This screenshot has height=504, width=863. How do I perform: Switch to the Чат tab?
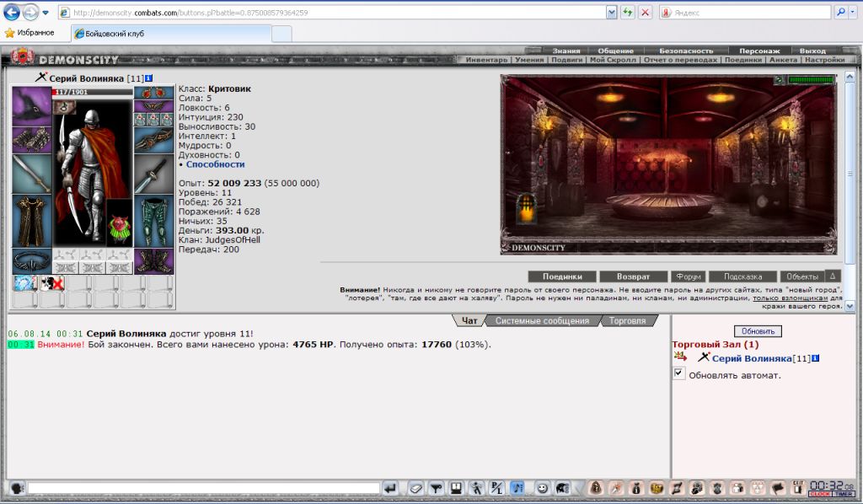click(469, 321)
